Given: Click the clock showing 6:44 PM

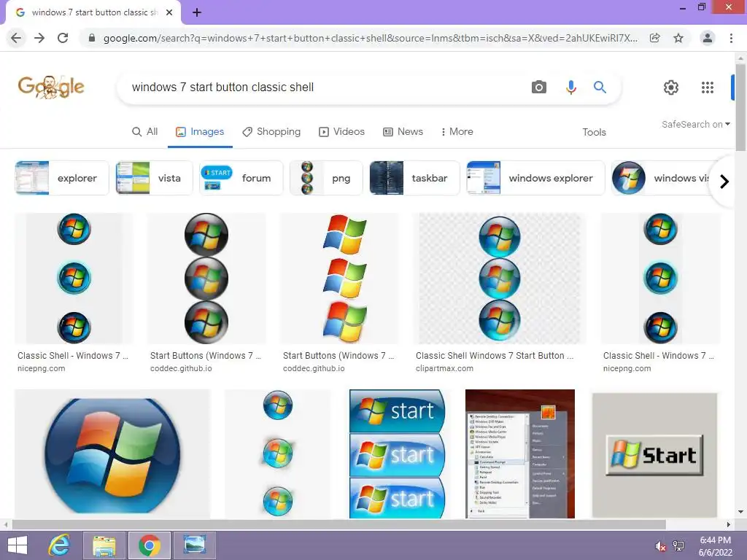Looking at the screenshot, I should point(715,540).
